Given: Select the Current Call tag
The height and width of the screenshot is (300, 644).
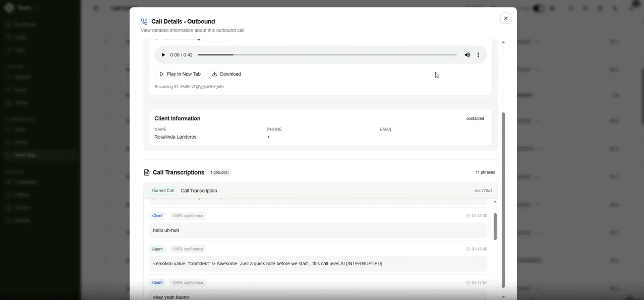Looking at the screenshot, I should (163, 191).
